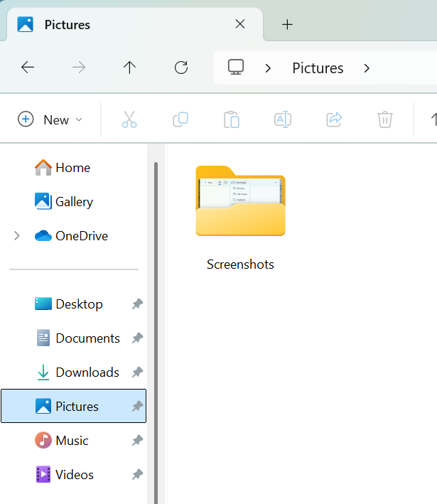
Task: Toggle the pin beside Music
Action: [137, 441]
